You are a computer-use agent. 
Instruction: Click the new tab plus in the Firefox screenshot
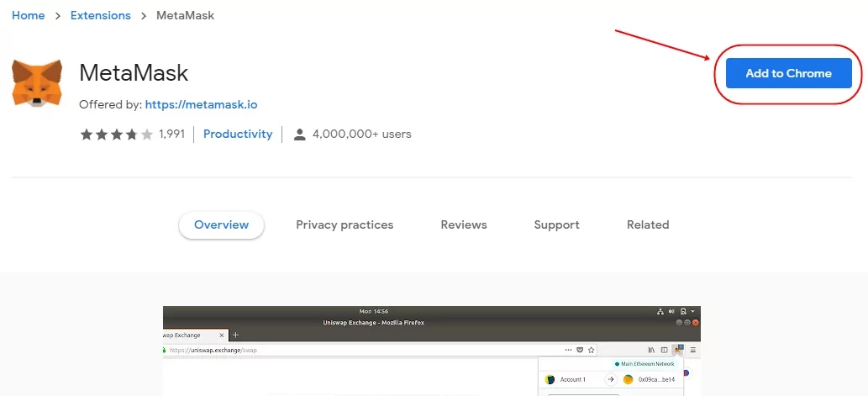(x=235, y=335)
